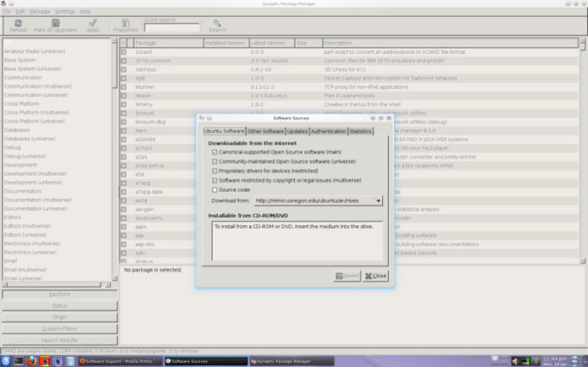Open the KDE application launcher menu
This screenshot has height=367, width=588.
(7, 360)
